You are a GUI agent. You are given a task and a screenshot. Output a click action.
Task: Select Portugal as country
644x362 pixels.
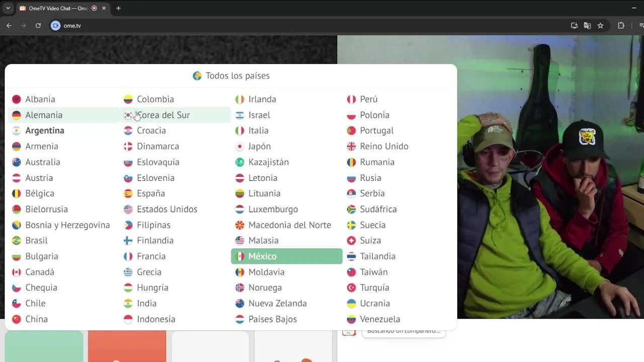[398, 131]
